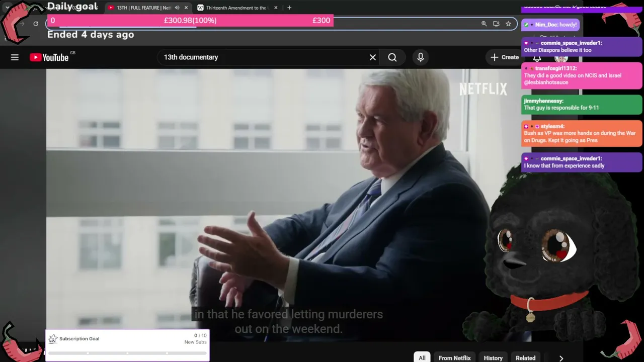Click Nim_Doc's chat message saying howdy
The image size is (644, 362).
click(x=550, y=25)
